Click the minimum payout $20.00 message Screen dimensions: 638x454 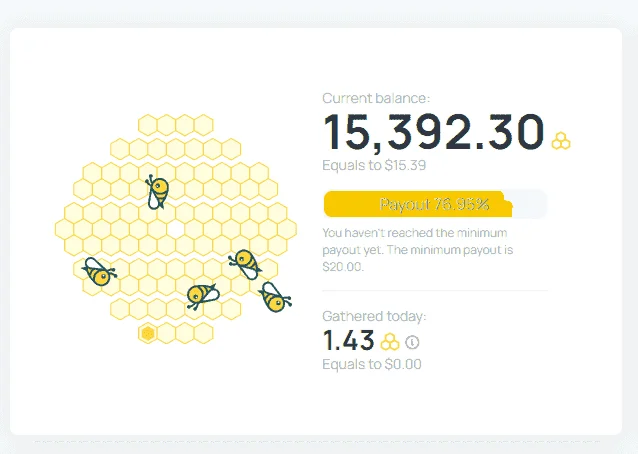coord(417,250)
